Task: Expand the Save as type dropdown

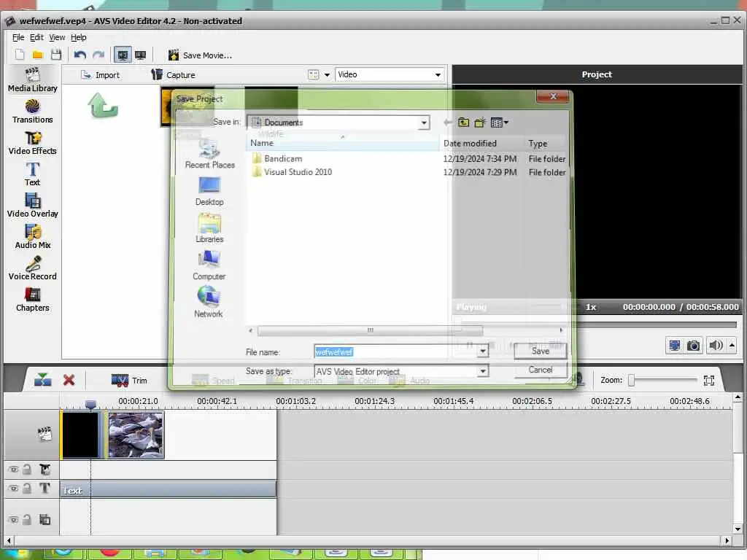Action: pyautogui.click(x=483, y=371)
